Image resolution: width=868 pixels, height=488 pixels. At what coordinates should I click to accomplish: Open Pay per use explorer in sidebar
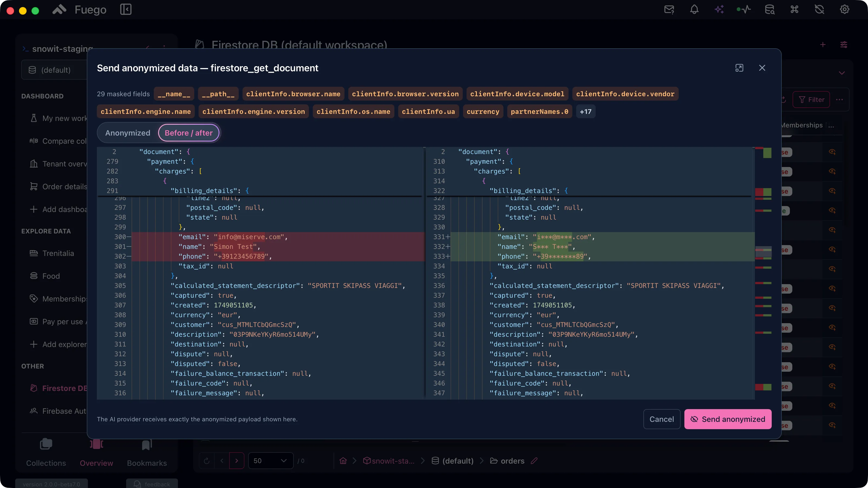point(58,322)
